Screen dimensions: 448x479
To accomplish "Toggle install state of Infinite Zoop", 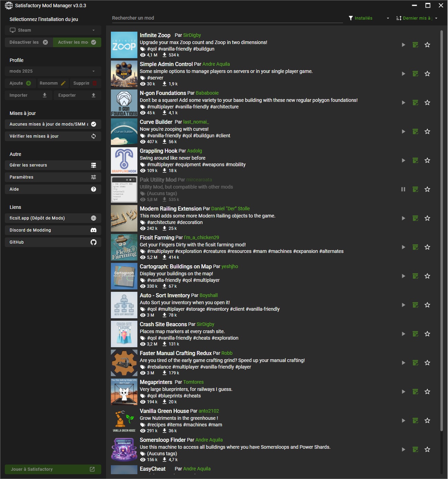I will click(415, 45).
